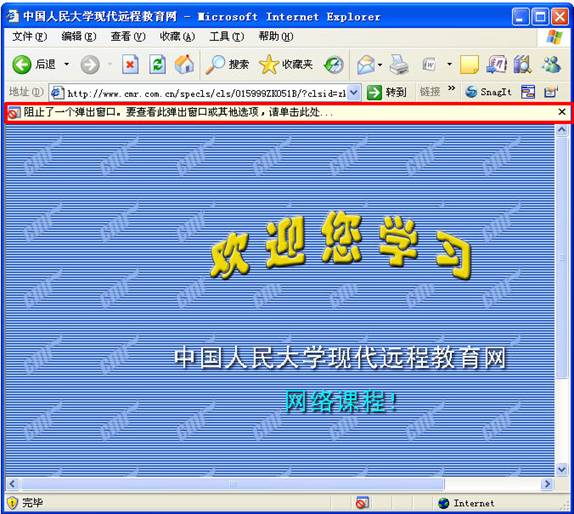Open the History clock icon
Image resolution: width=574 pixels, height=514 pixels.
coord(333,65)
